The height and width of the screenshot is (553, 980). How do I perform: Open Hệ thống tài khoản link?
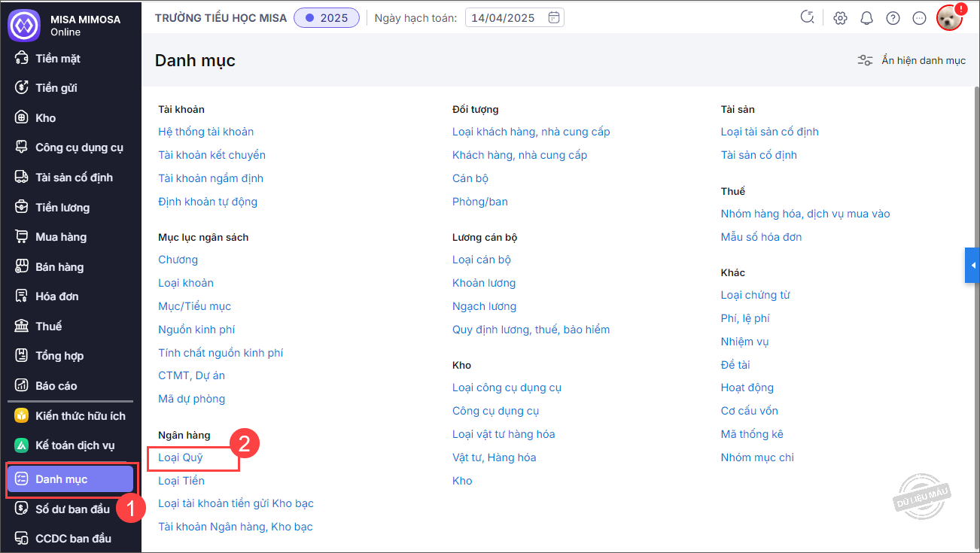click(205, 132)
